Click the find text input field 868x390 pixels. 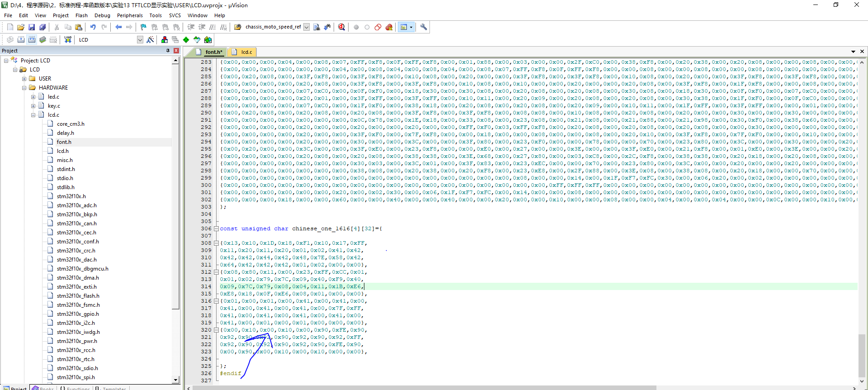click(273, 27)
